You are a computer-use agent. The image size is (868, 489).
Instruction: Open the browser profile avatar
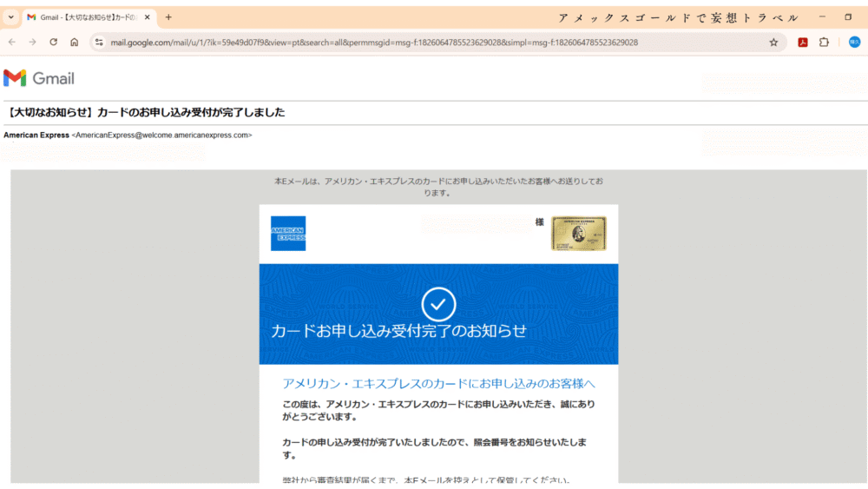[x=854, y=42]
